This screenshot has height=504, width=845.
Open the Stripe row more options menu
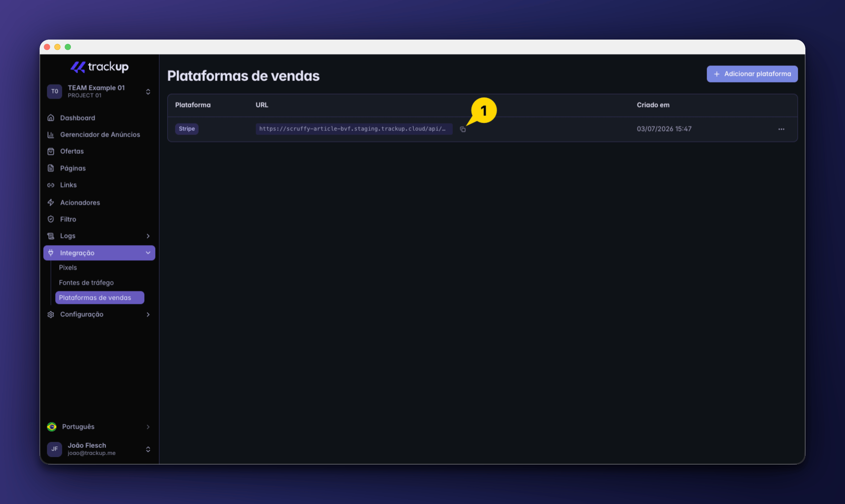click(781, 129)
